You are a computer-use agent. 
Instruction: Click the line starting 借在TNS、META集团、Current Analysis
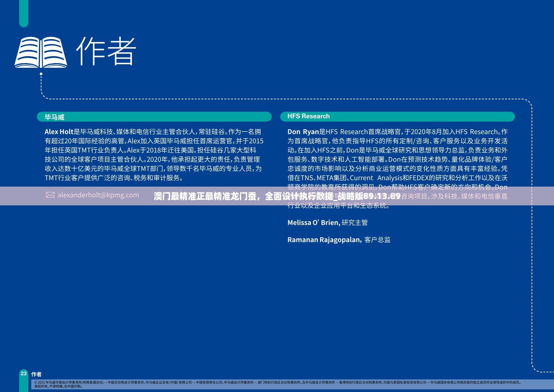coord(397,178)
